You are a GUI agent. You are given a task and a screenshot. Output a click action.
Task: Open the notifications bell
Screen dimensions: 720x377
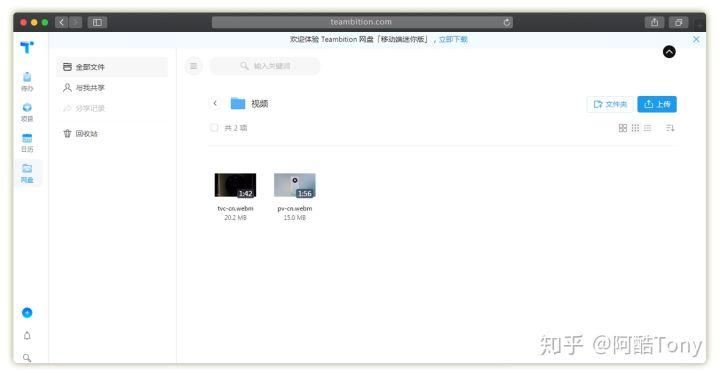pos(27,336)
